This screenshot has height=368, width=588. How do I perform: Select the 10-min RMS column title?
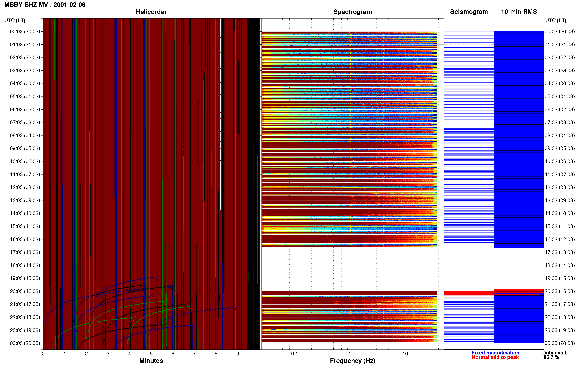(x=519, y=12)
